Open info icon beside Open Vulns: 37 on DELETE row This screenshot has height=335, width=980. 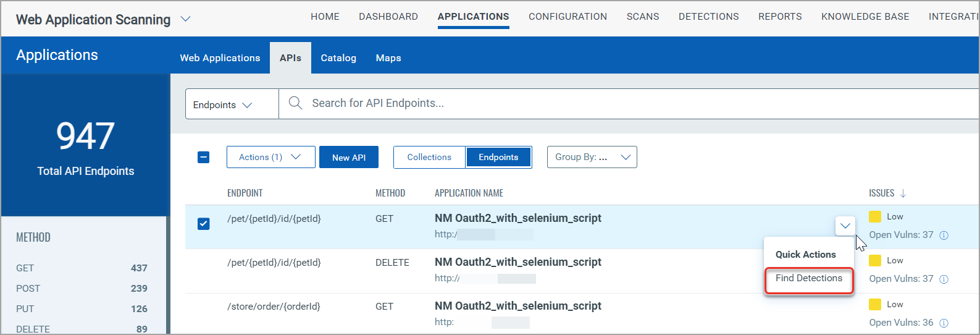tap(944, 279)
